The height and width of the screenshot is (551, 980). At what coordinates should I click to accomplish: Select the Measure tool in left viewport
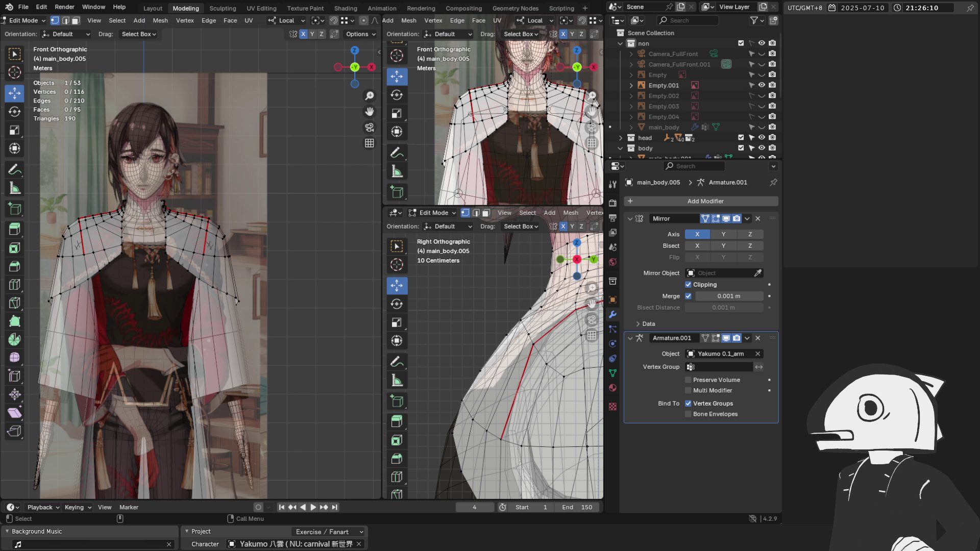(15, 188)
